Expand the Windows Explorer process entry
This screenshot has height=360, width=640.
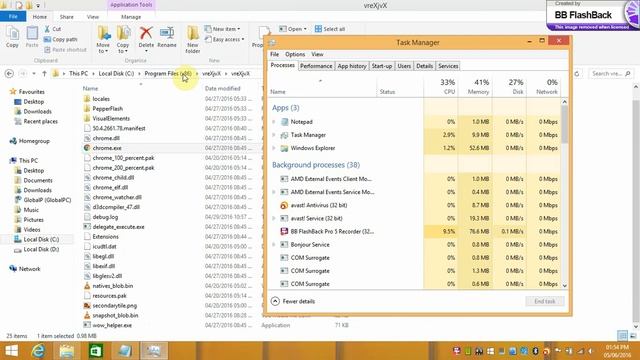click(x=274, y=148)
